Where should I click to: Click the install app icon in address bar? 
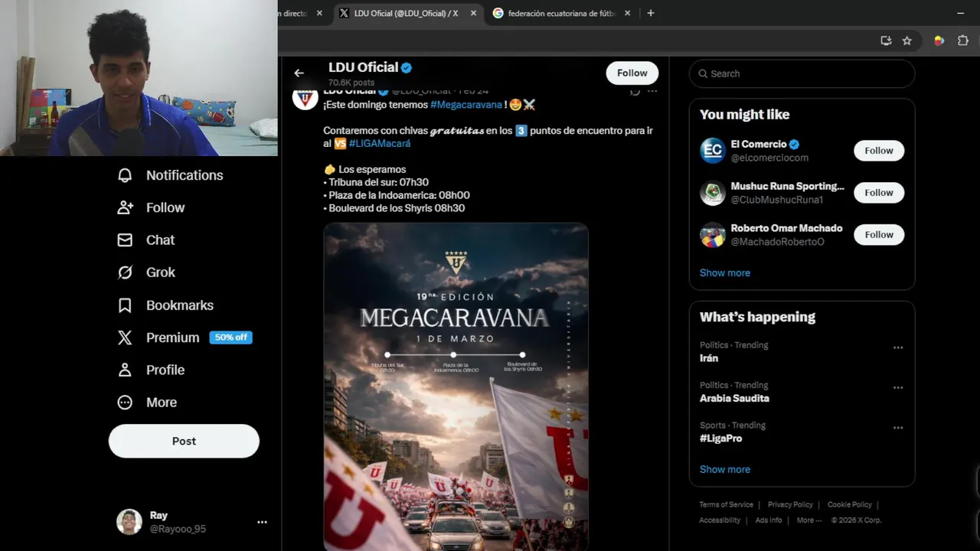(x=886, y=41)
